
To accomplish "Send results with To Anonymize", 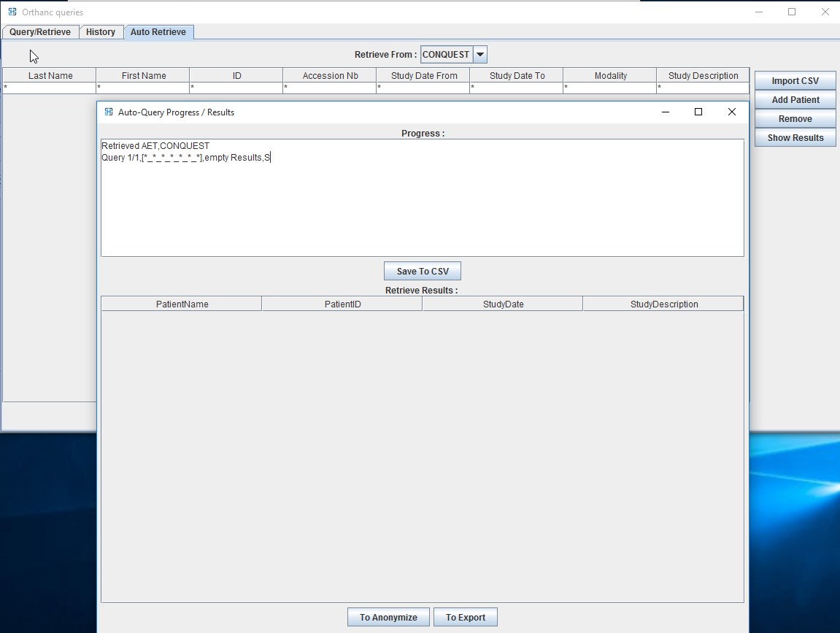I will coord(388,616).
